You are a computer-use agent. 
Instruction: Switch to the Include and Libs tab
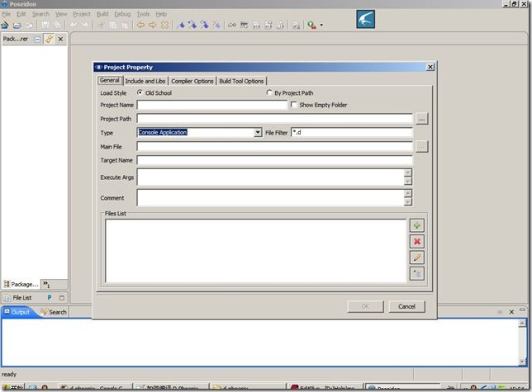tap(145, 81)
